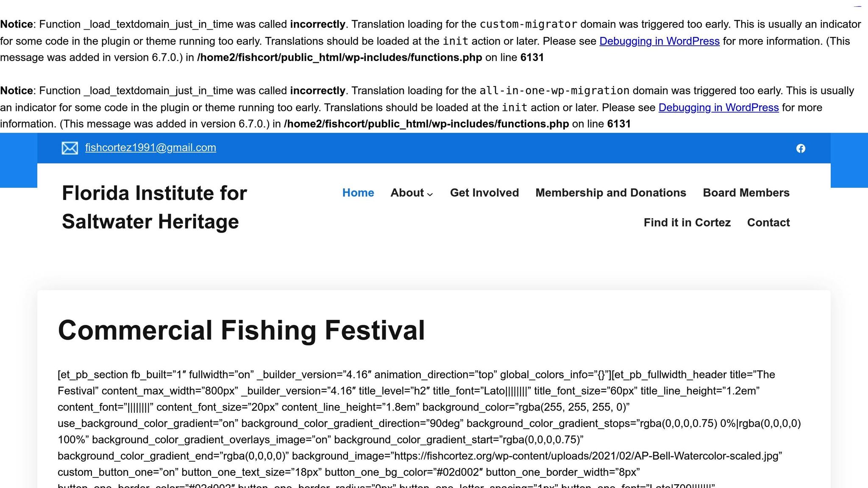Click the all-in-one-wp-migration domain text
The width and height of the screenshot is (868, 488).
point(554,90)
